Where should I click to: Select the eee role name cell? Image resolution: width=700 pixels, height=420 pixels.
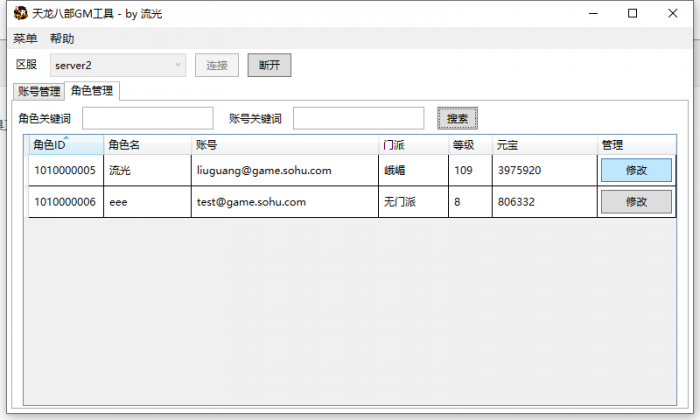pyautogui.click(x=147, y=202)
